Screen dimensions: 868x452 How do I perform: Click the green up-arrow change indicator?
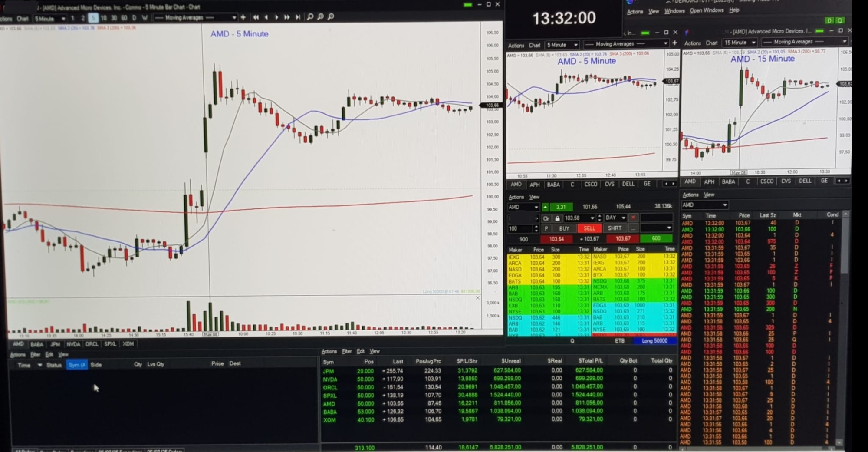tap(545, 207)
